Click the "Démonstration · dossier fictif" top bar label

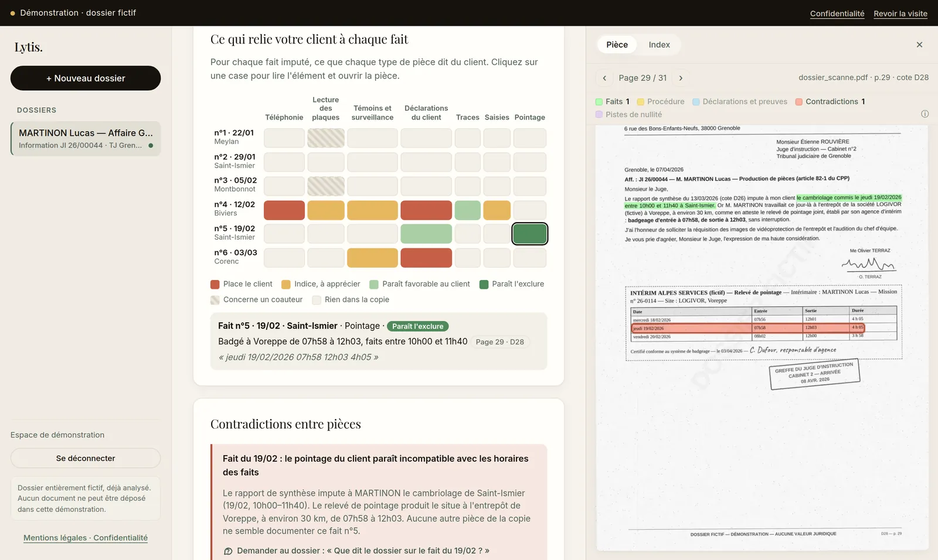(78, 13)
